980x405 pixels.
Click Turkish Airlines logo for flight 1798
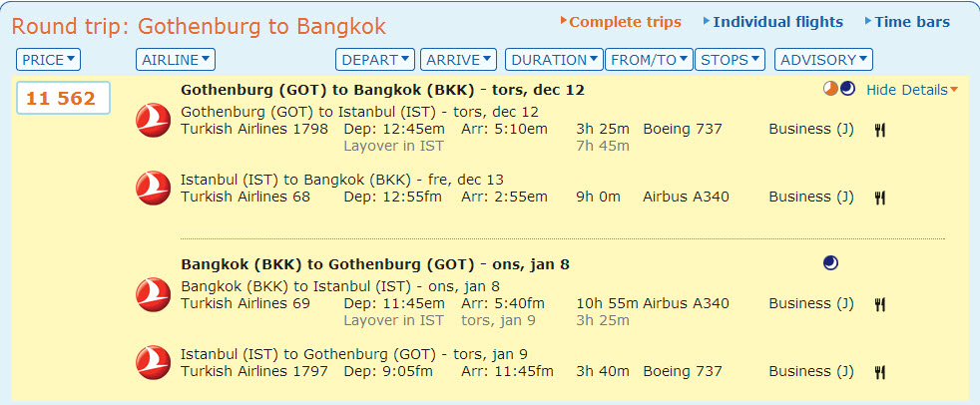coord(153,121)
